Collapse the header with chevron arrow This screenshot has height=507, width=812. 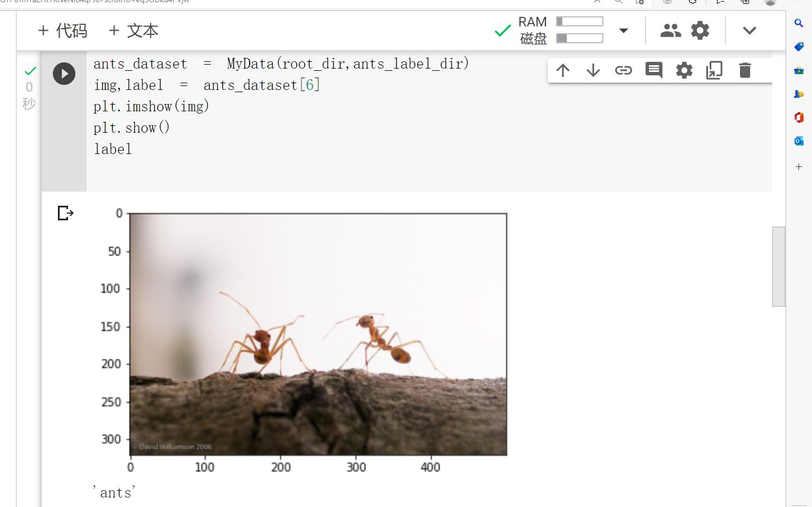click(750, 30)
